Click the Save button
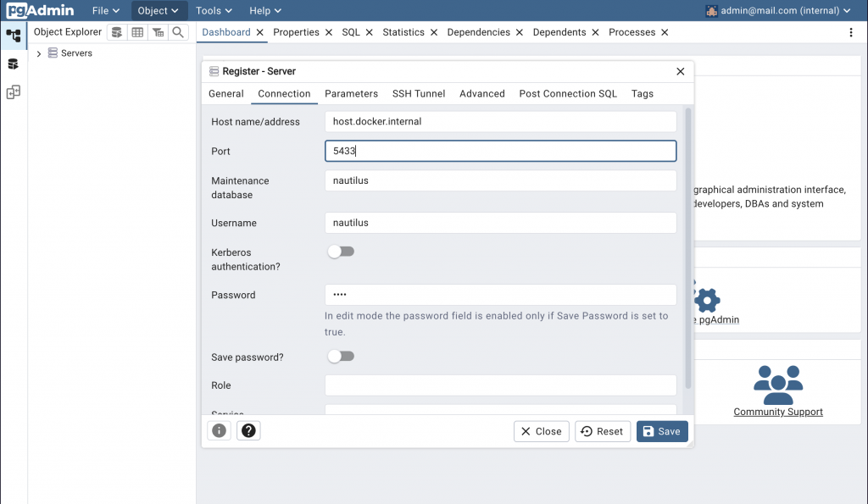 (662, 431)
